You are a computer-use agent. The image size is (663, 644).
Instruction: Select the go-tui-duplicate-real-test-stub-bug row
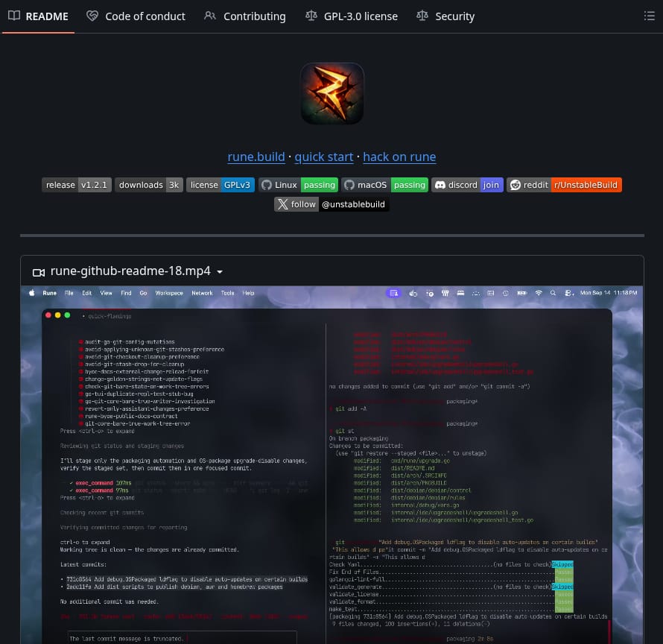(x=136, y=394)
